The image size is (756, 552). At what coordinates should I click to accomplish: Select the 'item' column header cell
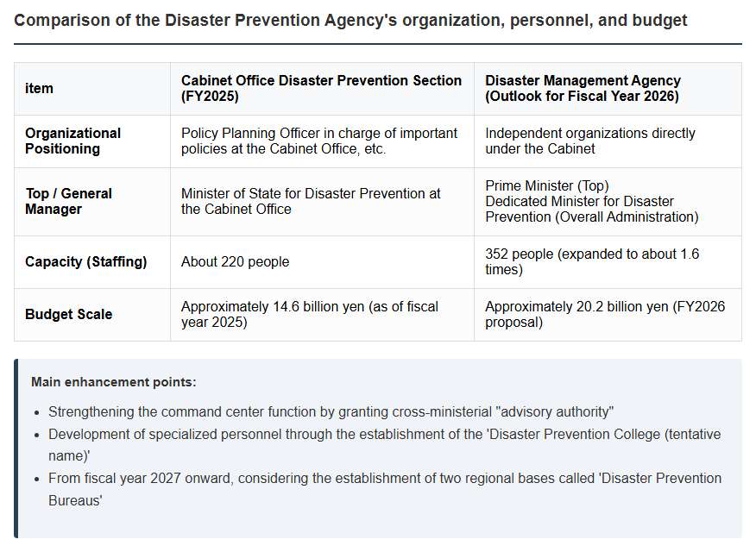click(92, 89)
